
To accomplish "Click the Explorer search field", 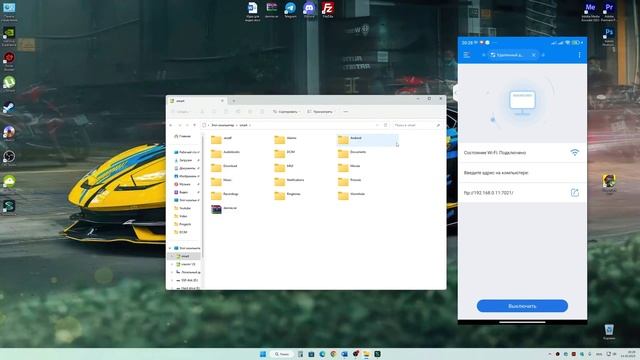I will tap(417, 125).
